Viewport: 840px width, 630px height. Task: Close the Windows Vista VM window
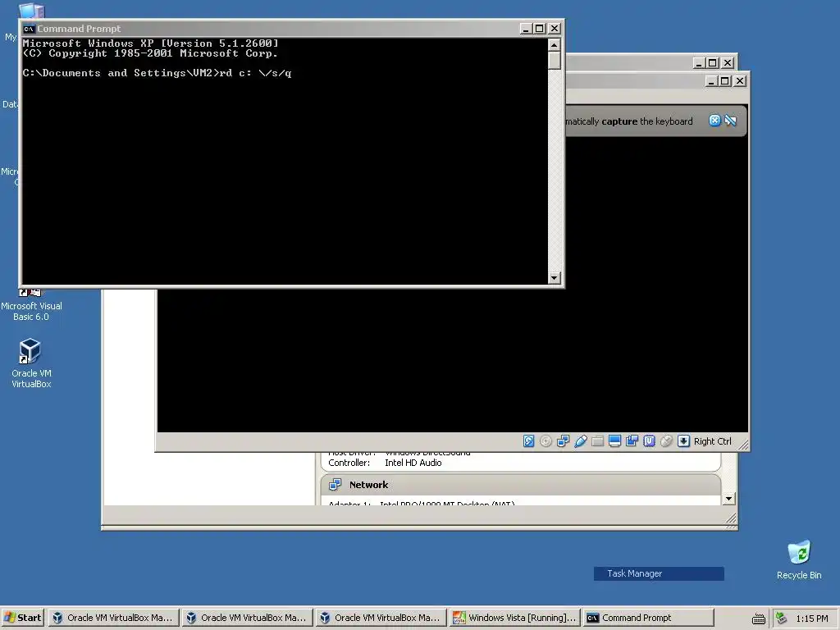(740, 80)
